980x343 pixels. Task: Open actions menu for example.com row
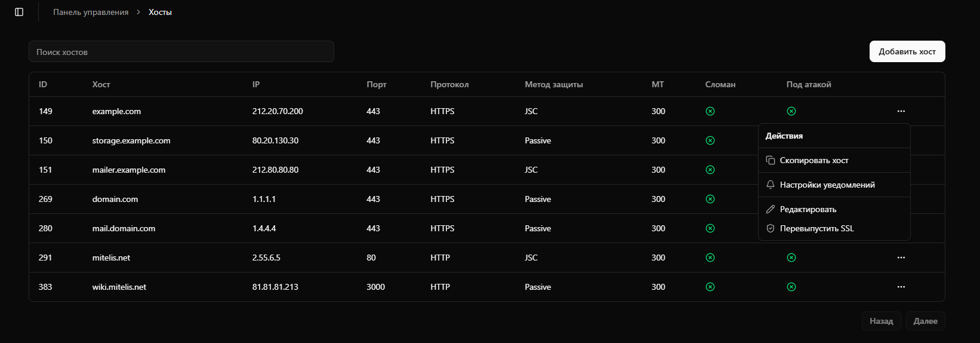coord(901,111)
